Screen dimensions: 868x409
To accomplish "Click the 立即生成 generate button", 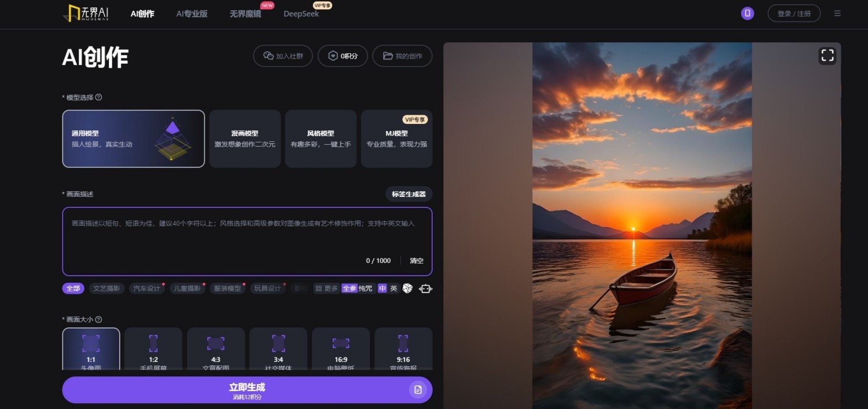I will click(247, 389).
